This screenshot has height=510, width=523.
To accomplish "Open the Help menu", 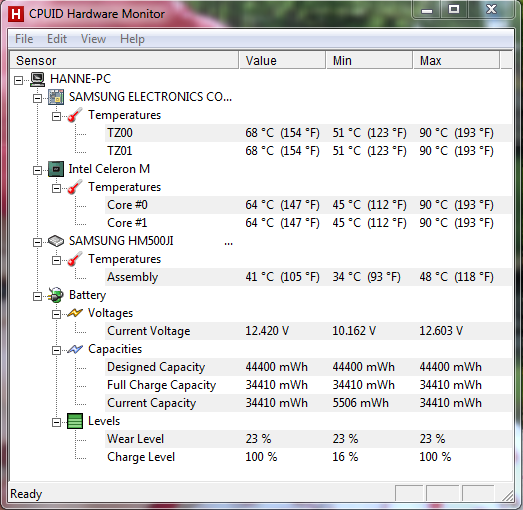I will point(132,39).
